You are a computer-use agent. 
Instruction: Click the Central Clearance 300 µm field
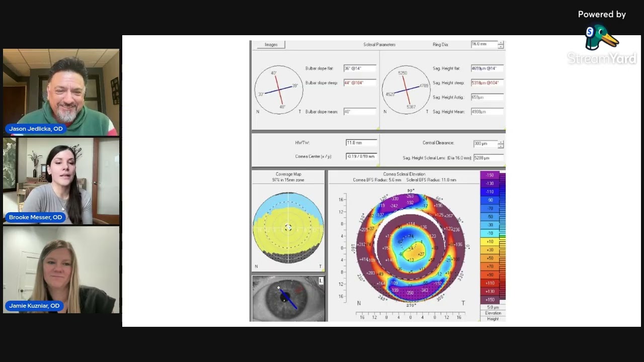point(485,144)
